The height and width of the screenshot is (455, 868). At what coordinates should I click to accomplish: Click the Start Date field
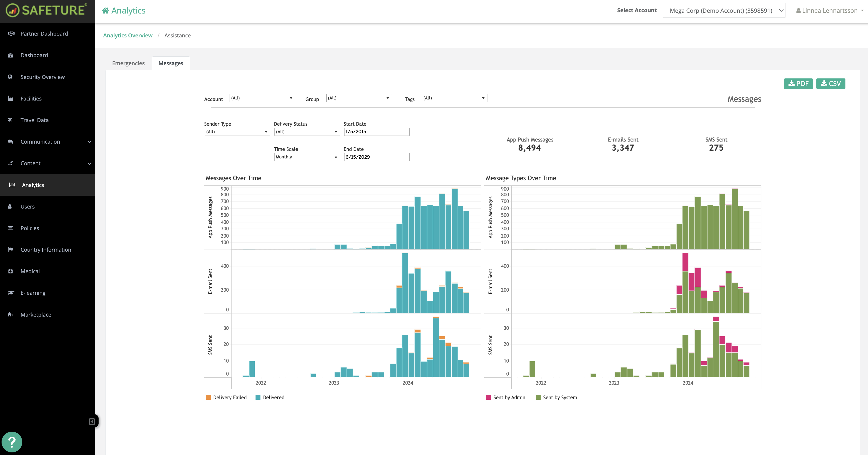click(376, 132)
